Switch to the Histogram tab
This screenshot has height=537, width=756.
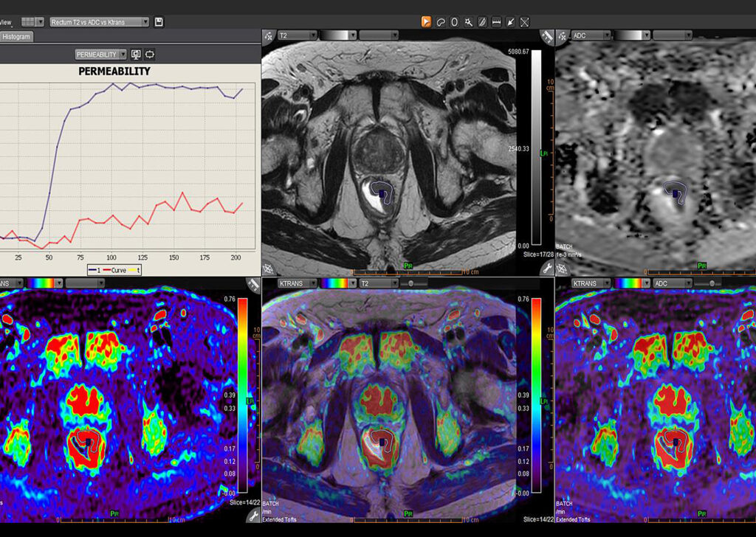[x=16, y=35]
